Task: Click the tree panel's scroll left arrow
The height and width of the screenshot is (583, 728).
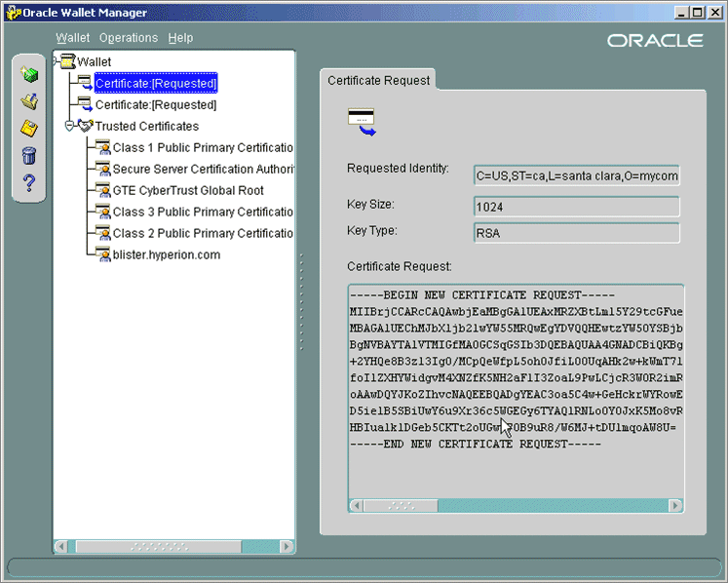Action: [60, 546]
